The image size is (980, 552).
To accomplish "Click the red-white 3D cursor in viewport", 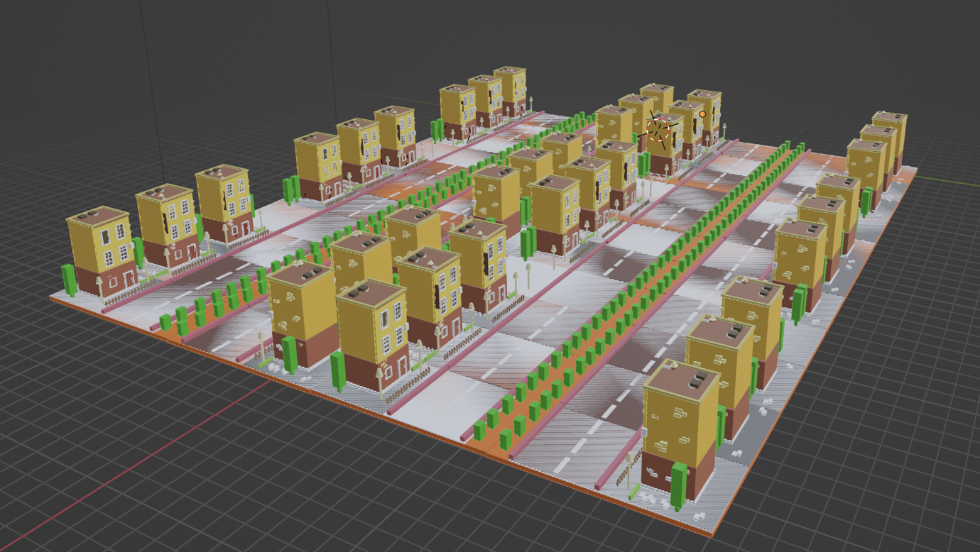I will (x=658, y=130).
